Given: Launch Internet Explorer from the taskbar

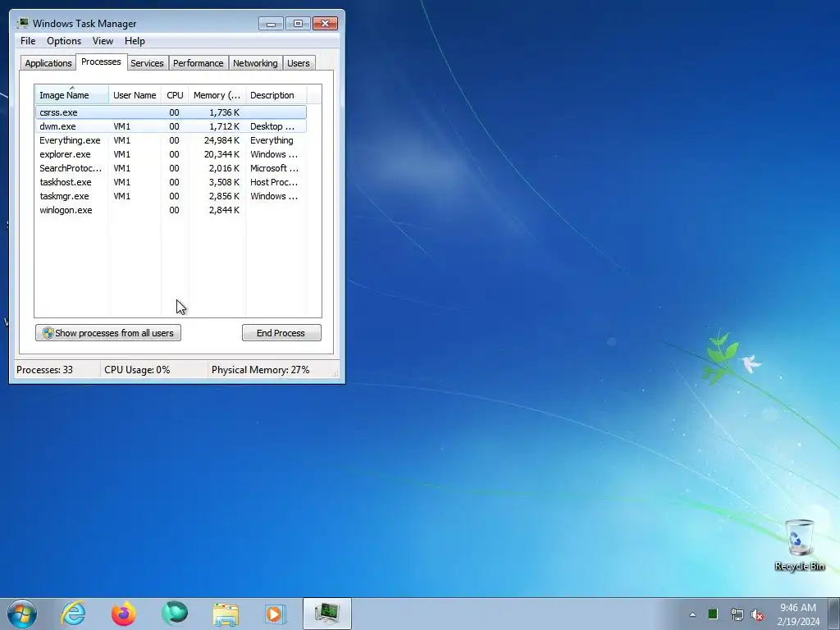Looking at the screenshot, I should [73, 614].
